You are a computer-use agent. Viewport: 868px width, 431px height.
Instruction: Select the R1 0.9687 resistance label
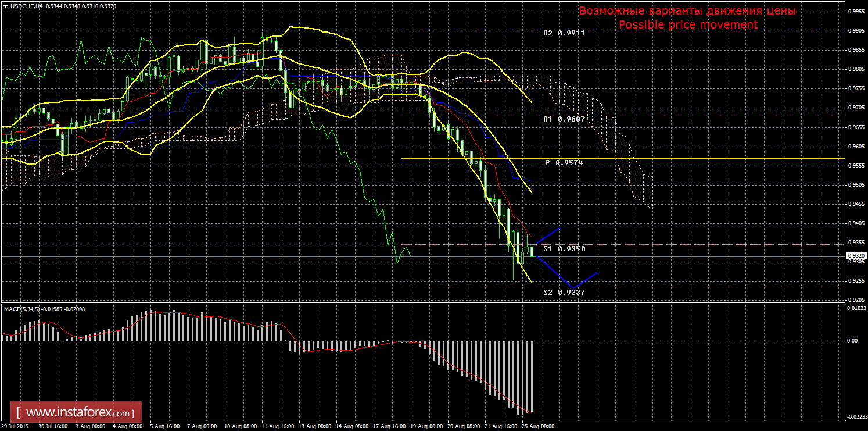[x=564, y=119]
